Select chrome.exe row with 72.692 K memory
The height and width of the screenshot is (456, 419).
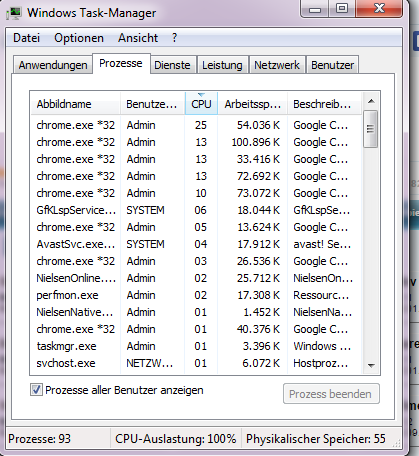[x=196, y=176]
